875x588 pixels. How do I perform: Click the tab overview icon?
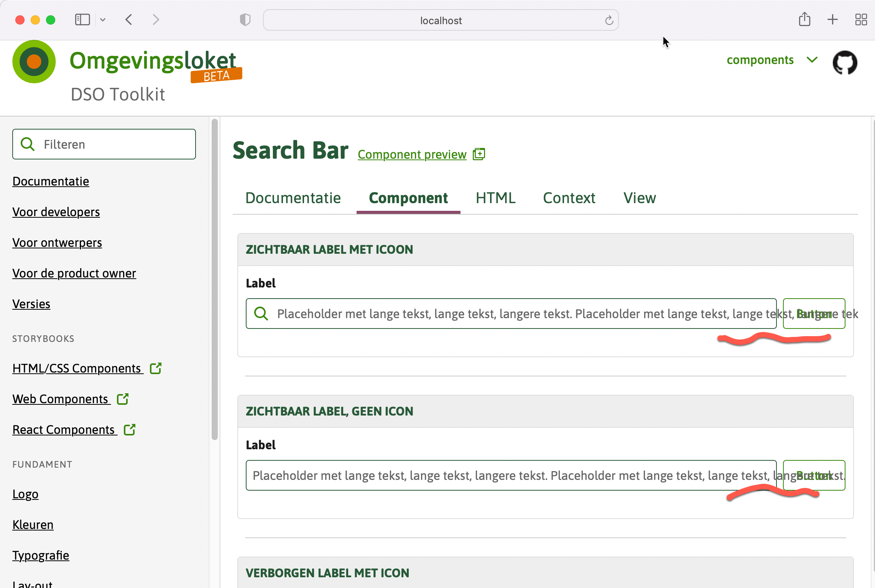pos(861,19)
